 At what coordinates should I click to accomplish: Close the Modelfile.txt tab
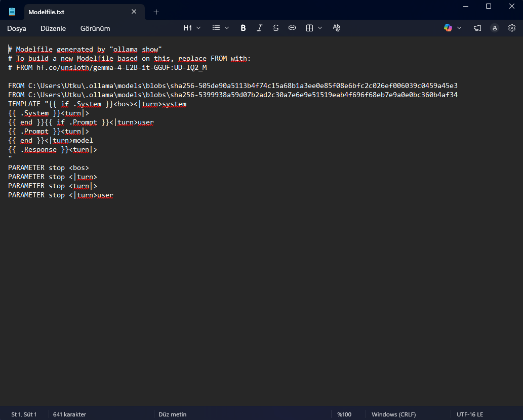(x=134, y=12)
